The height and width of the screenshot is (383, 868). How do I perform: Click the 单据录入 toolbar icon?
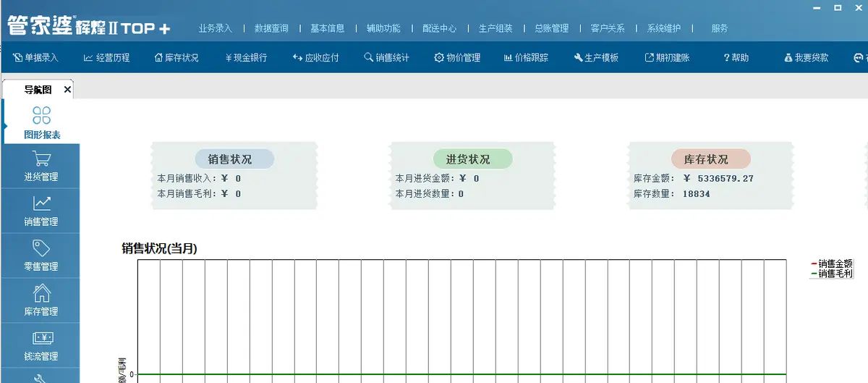(x=36, y=57)
